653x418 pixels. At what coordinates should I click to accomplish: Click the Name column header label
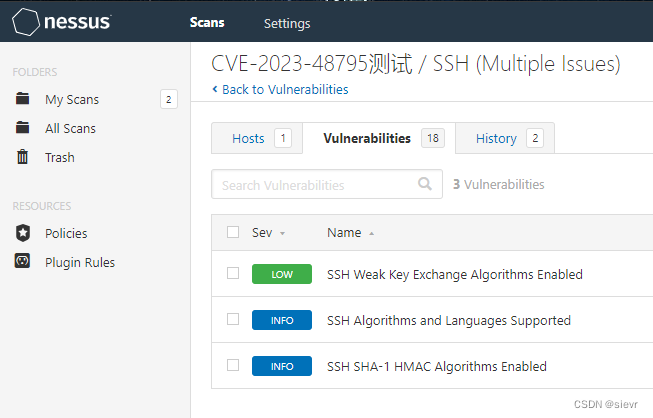click(344, 232)
